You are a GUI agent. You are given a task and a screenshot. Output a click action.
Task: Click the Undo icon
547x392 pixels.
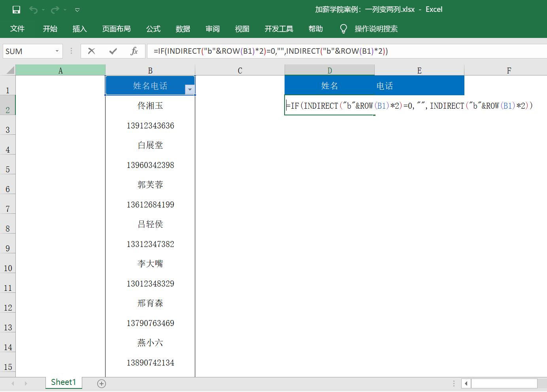point(34,9)
